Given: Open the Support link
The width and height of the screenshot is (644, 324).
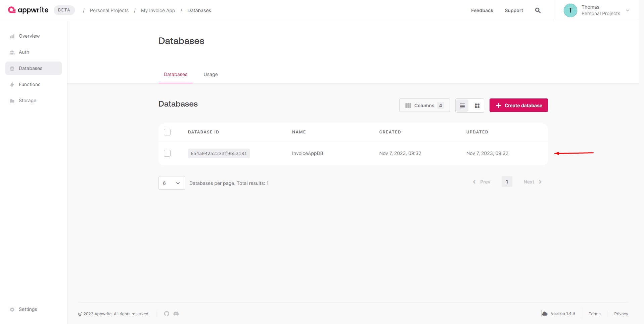Looking at the screenshot, I should pyautogui.click(x=514, y=10).
